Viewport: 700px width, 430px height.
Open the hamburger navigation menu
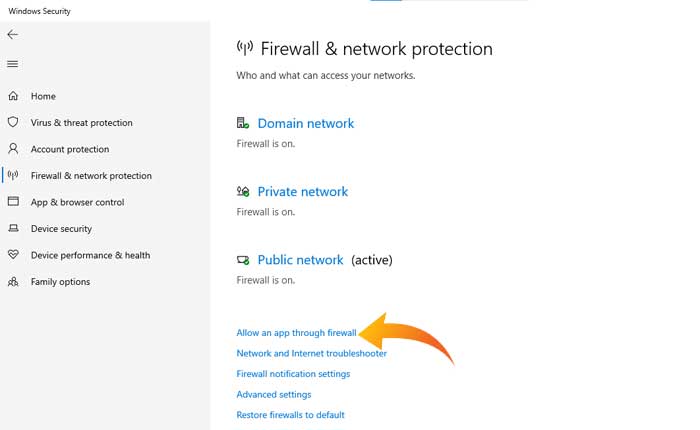point(12,64)
